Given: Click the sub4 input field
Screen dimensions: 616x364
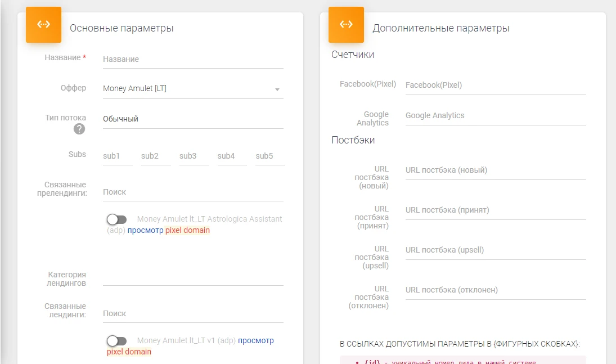Looking at the screenshot, I should 232,156.
